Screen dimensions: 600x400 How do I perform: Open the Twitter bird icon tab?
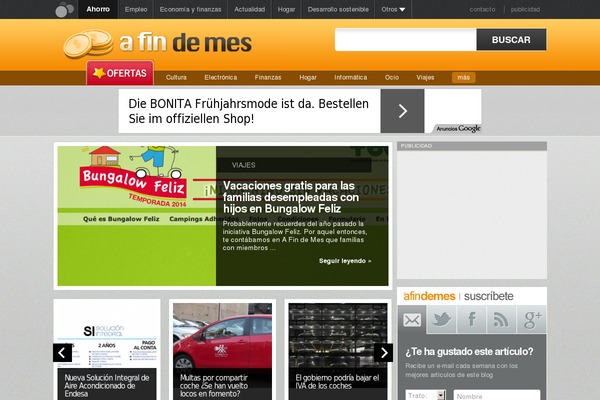click(441, 320)
